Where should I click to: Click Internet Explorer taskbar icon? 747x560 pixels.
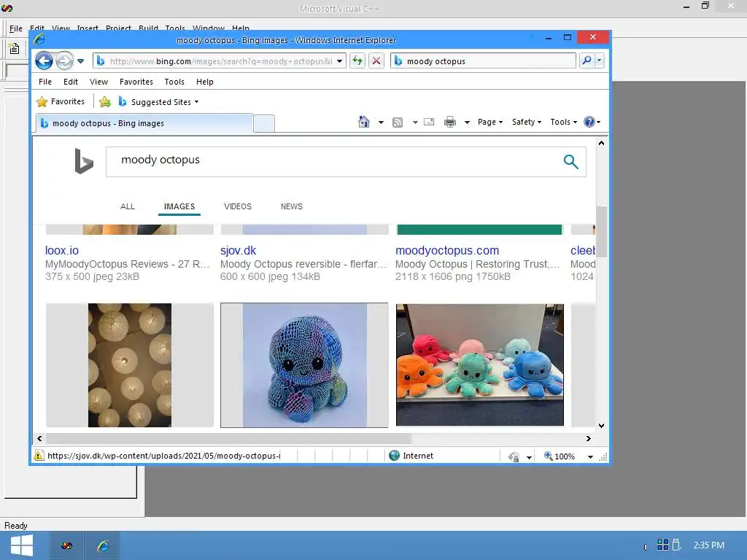point(102,545)
